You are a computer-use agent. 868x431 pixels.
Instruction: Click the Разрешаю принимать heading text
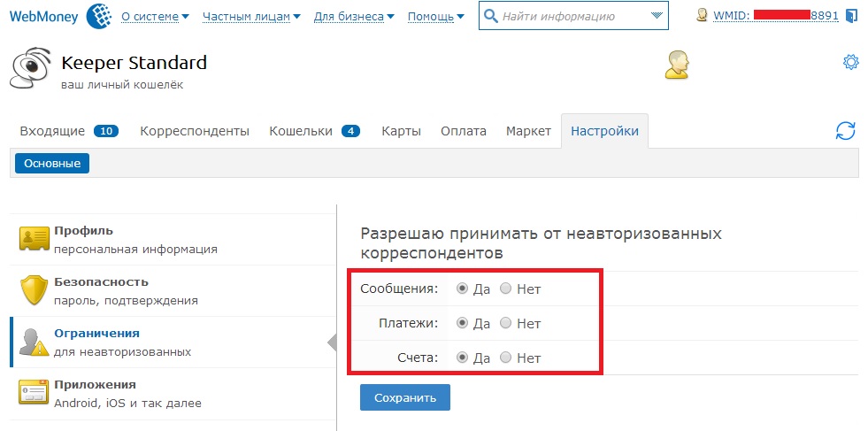coord(541,242)
